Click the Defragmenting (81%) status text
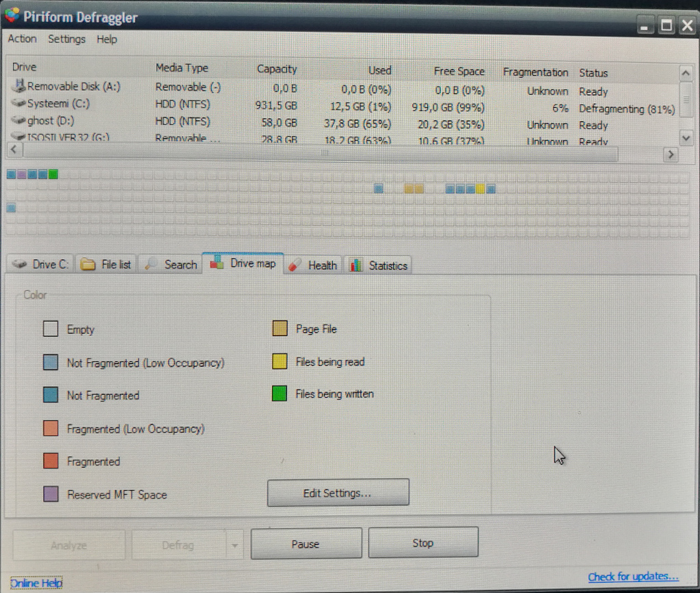The width and height of the screenshot is (700, 593). click(627, 109)
